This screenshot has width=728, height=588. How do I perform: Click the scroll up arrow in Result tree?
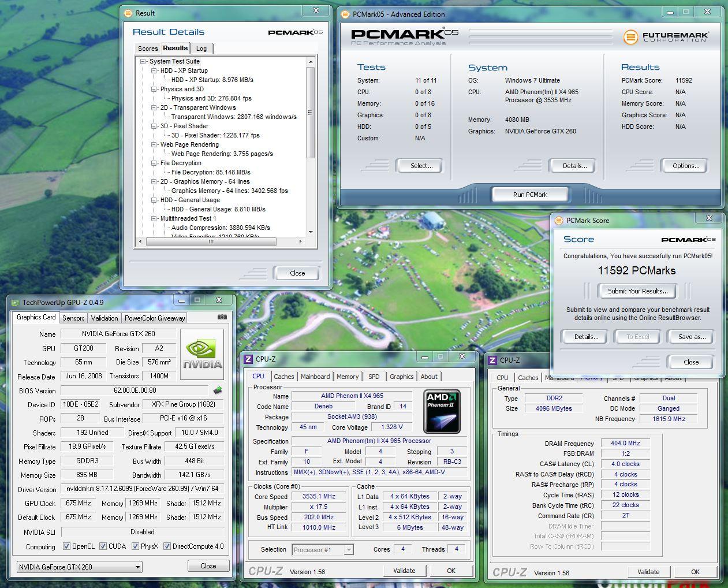(311, 61)
